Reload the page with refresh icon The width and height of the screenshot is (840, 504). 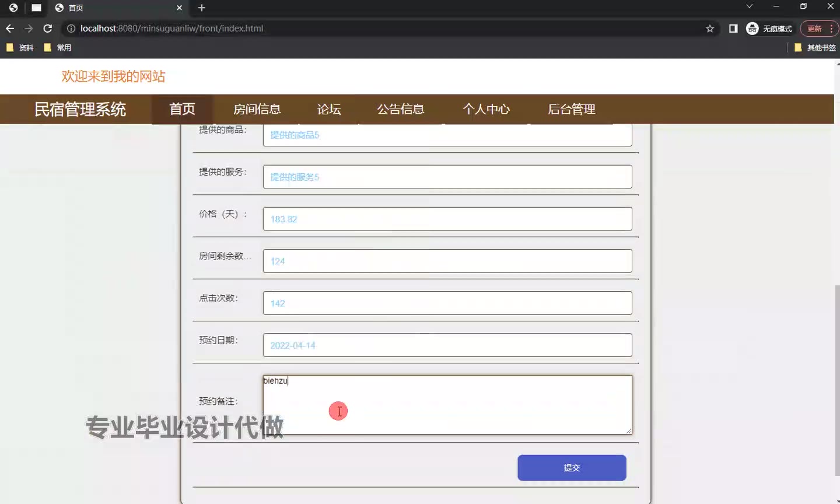(48, 29)
